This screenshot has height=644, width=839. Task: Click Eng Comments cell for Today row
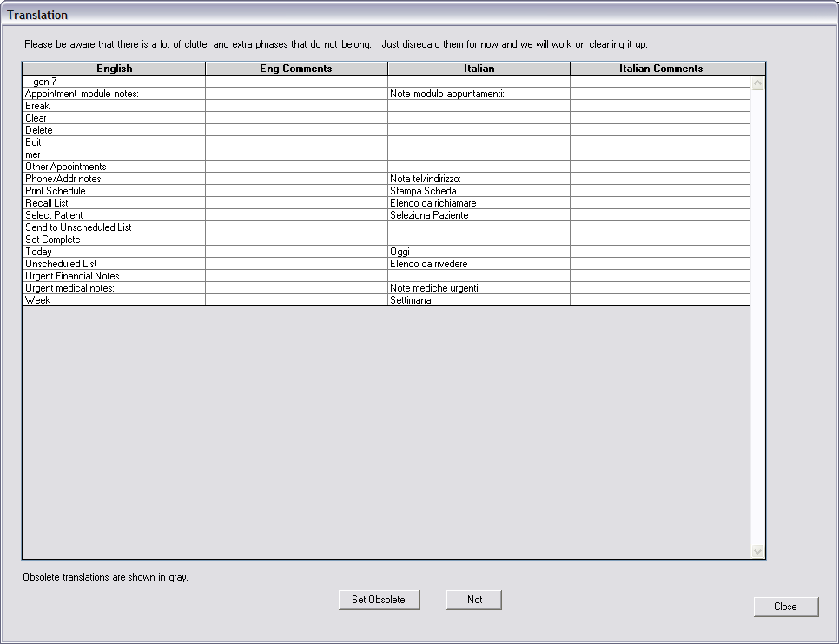[x=296, y=252]
